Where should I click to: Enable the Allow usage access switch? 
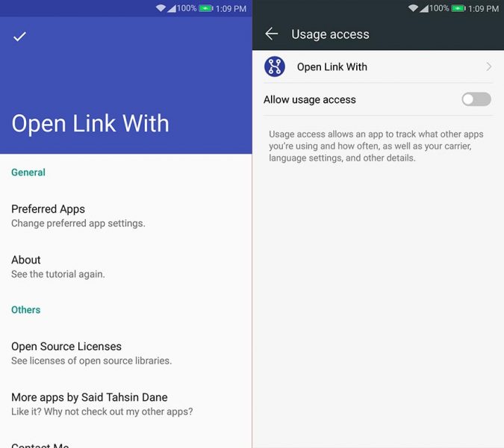pos(476,99)
